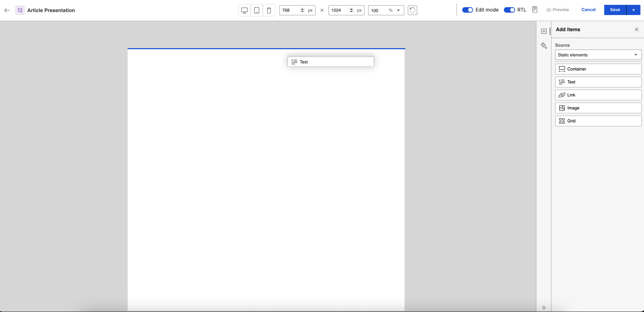This screenshot has width=644, height=312.
Task: Open the zoom percent unit dropdown
Action: point(398,10)
